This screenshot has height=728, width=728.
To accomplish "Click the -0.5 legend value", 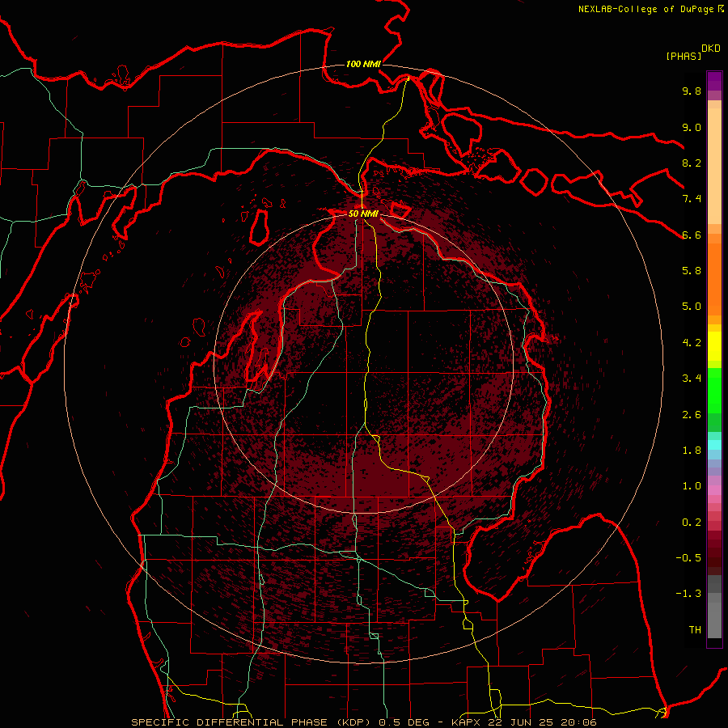I will [688, 558].
